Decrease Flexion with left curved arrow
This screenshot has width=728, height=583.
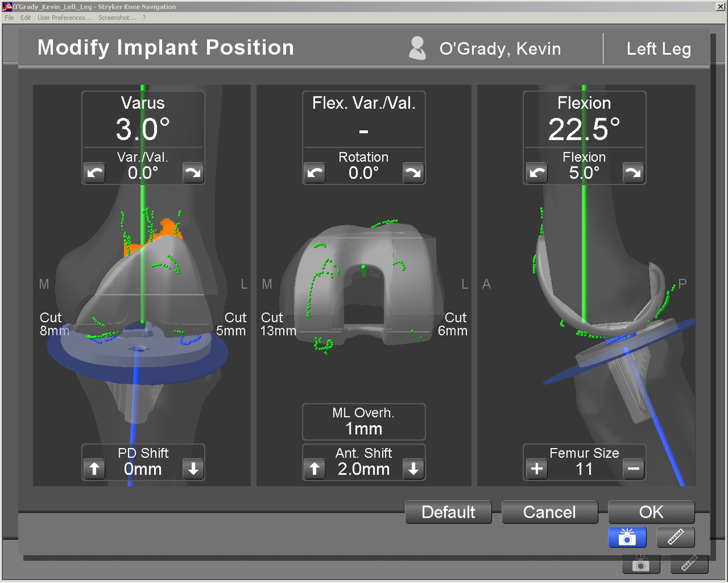coord(537,173)
